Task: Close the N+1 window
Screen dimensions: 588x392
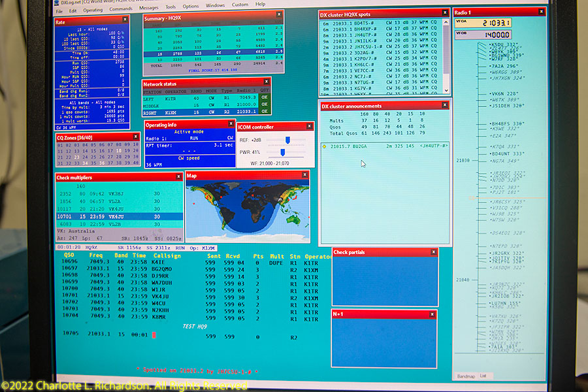Action: pos(433,314)
